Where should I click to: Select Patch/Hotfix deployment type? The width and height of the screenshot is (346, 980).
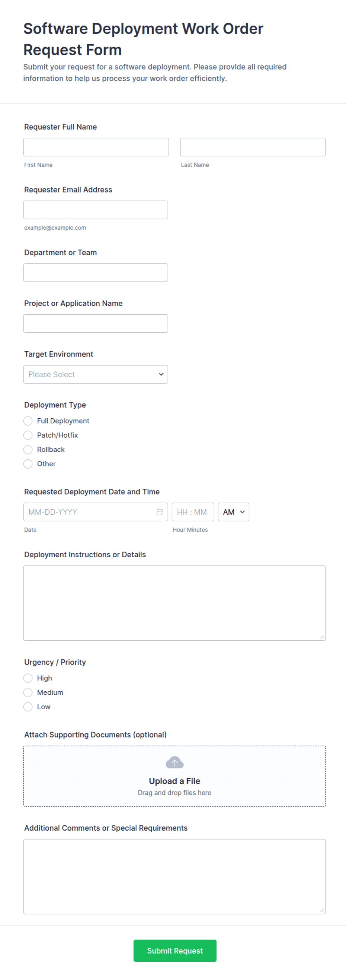(x=28, y=435)
